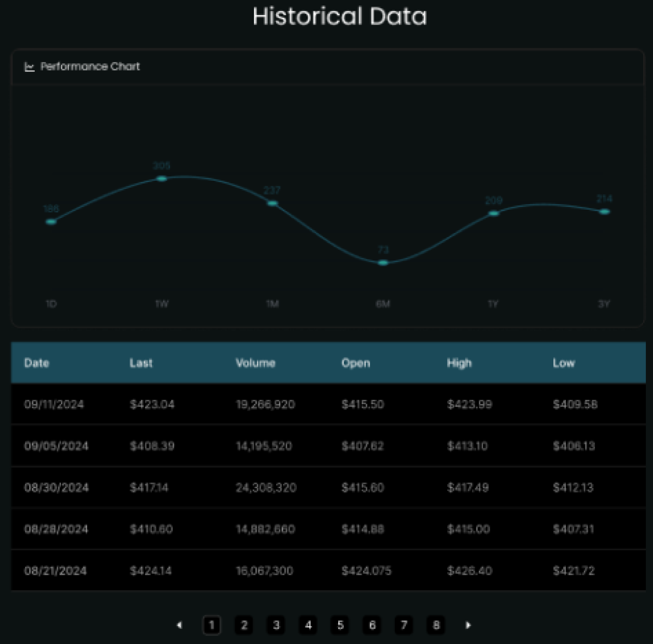Image resolution: width=653 pixels, height=644 pixels.
Task: Open page 2 of the table
Action: click(244, 625)
